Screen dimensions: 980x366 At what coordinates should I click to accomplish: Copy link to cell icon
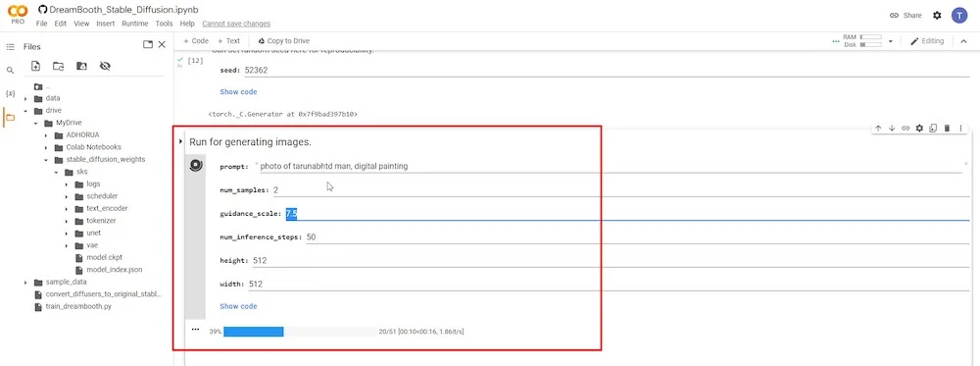906,129
